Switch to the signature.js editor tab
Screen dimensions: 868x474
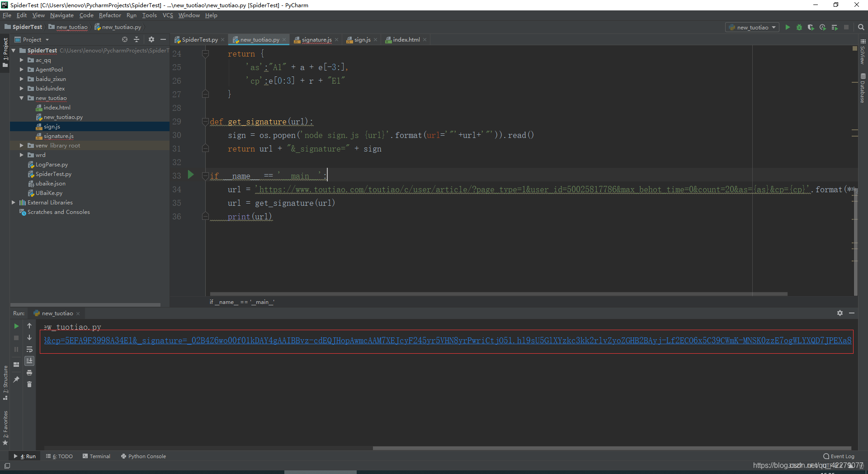[316, 39]
